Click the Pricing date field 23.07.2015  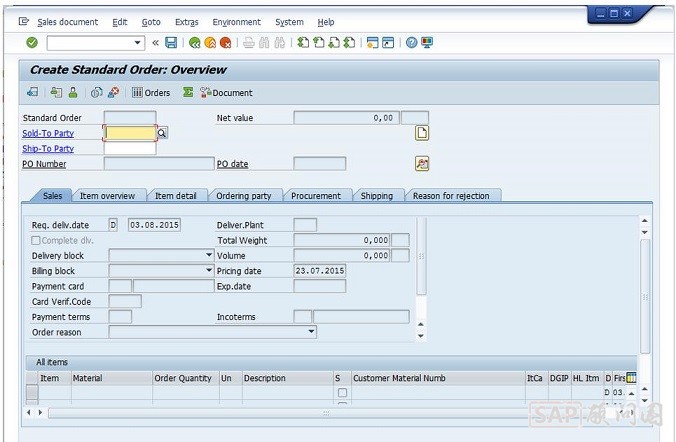coord(319,271)
